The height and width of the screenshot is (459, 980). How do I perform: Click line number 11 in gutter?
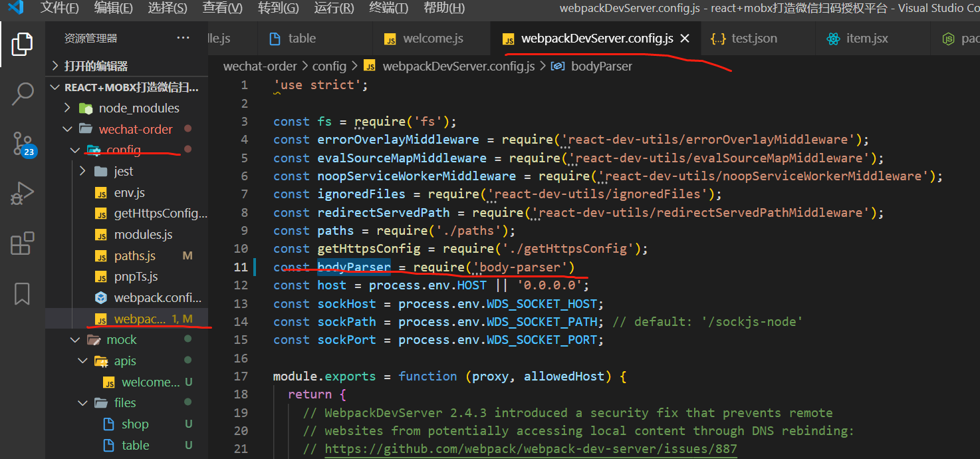(241, 267)
